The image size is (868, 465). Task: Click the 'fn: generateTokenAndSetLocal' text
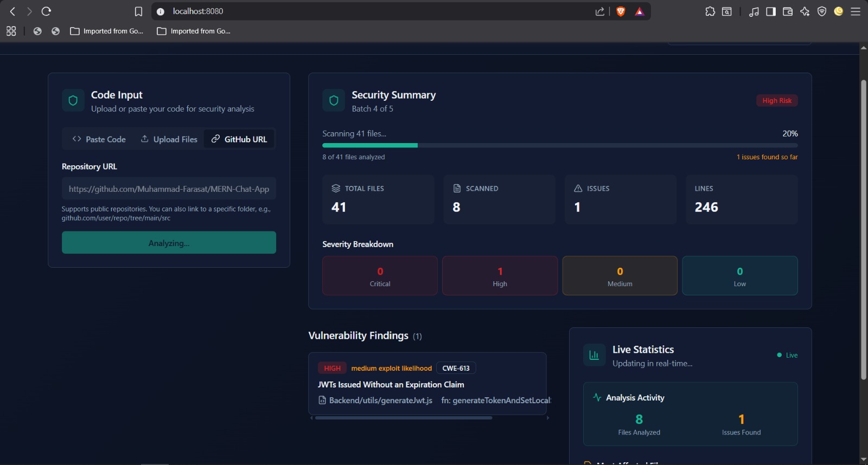[x=496, y=401]
